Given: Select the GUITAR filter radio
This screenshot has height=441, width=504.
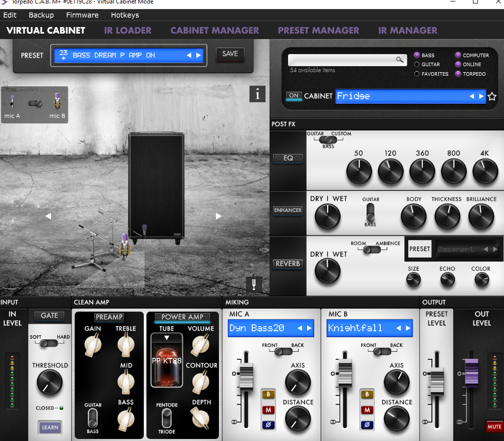Looking at the screenshot, I should 417,64.
